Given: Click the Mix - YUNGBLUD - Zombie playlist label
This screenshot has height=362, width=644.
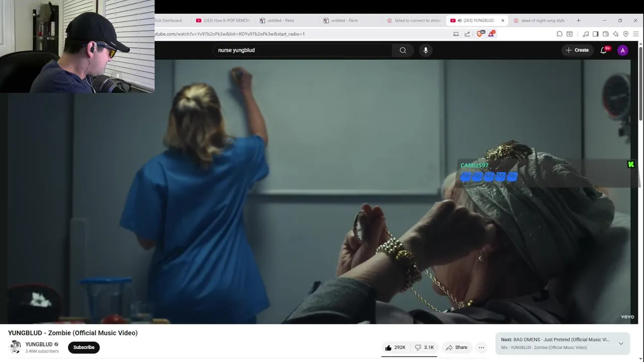Looking at the screenshot, I should click(x=544, y=348).
